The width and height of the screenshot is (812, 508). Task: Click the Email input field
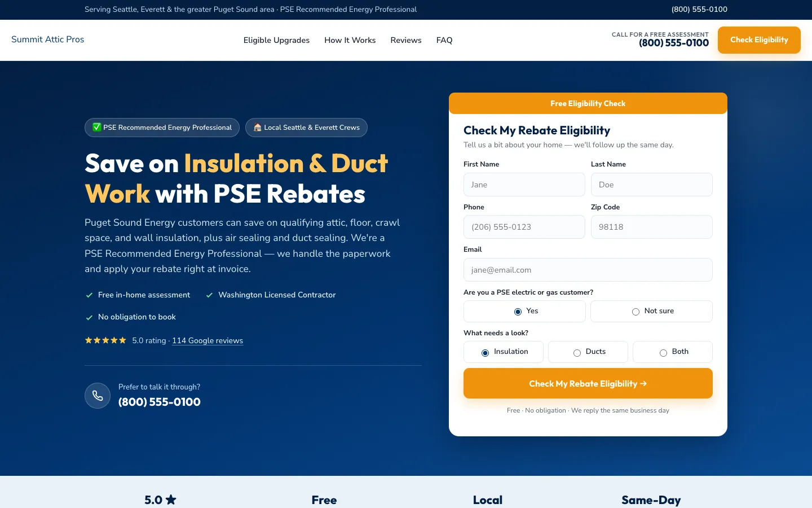tap(588, 270)
